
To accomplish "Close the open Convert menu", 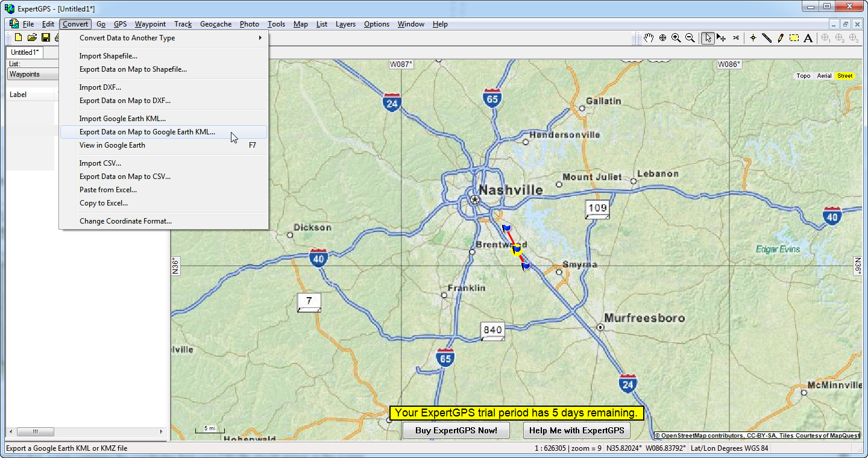I will (x=75, y=24).
